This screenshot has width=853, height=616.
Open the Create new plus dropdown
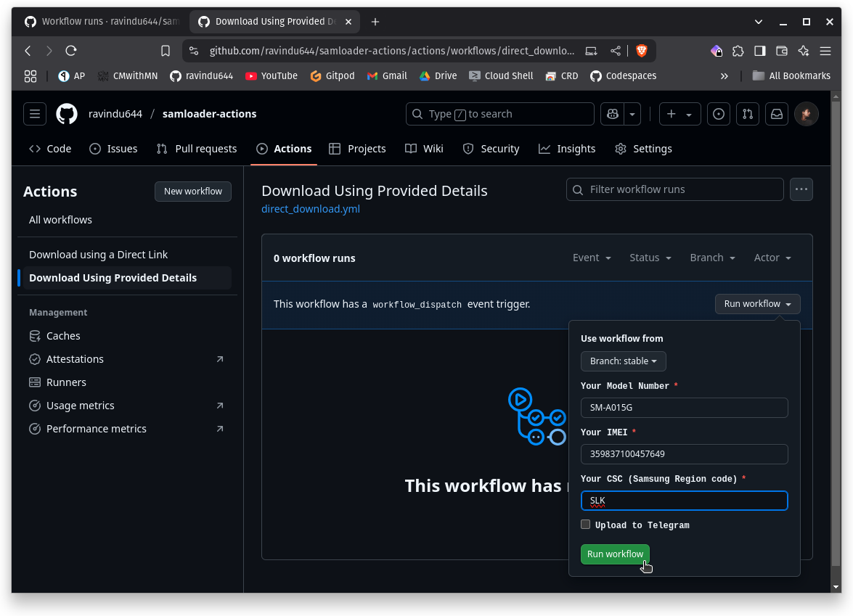679,114
